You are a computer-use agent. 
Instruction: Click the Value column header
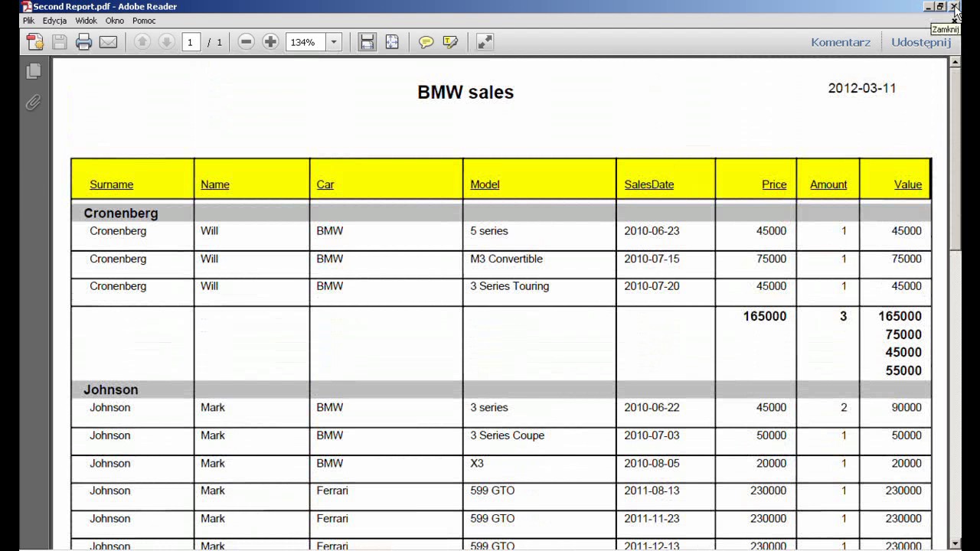908,184
